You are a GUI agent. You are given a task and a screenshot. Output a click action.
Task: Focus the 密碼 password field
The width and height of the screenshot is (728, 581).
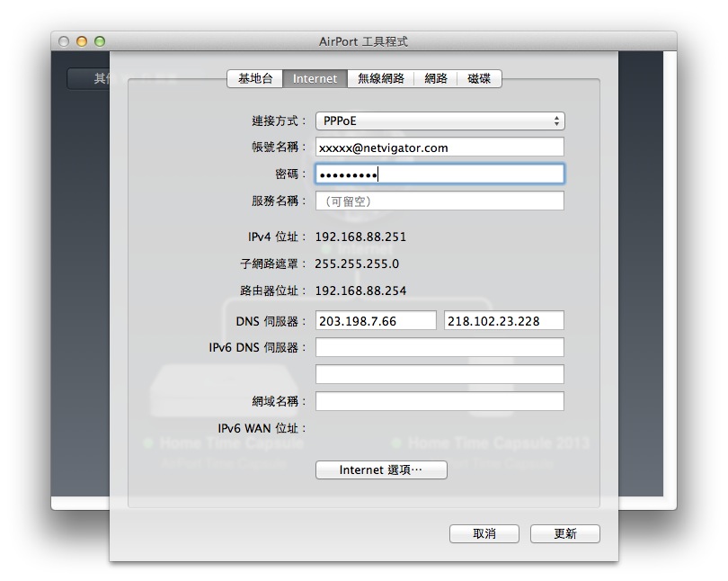pos(439,174)
